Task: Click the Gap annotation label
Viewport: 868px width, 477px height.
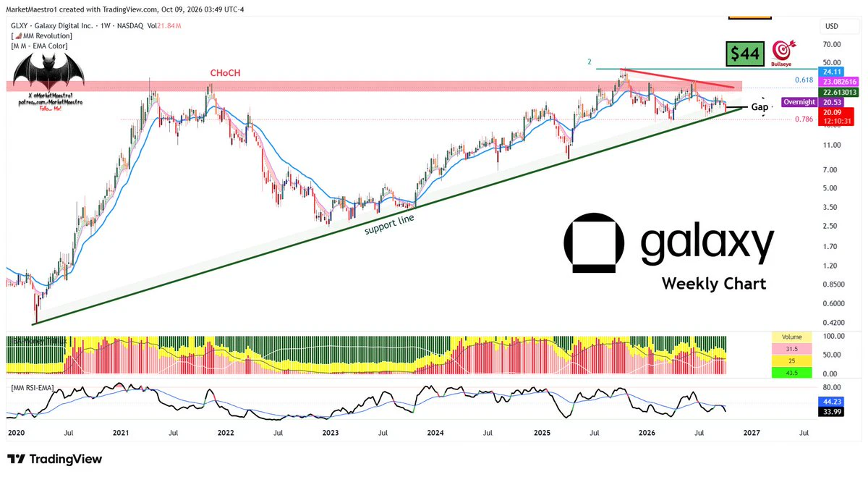Action: pos(759,107)
